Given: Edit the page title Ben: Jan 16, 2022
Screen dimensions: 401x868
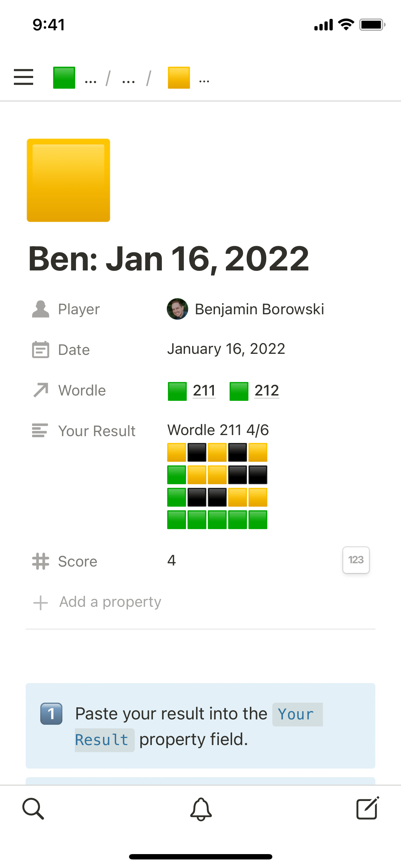Looking at the screenshot, I should point(169,259).
